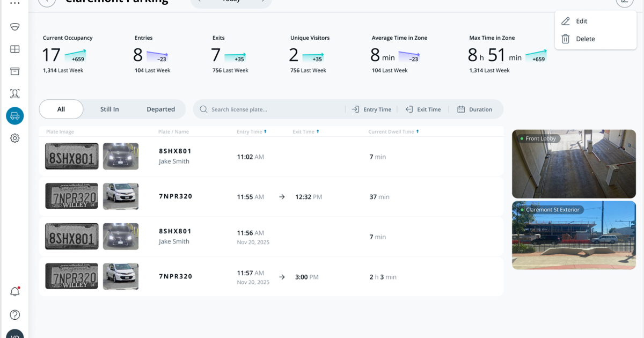Click the pencil icon beside Edit
This screenshot has width=644, height=338.
coord(566,21)
